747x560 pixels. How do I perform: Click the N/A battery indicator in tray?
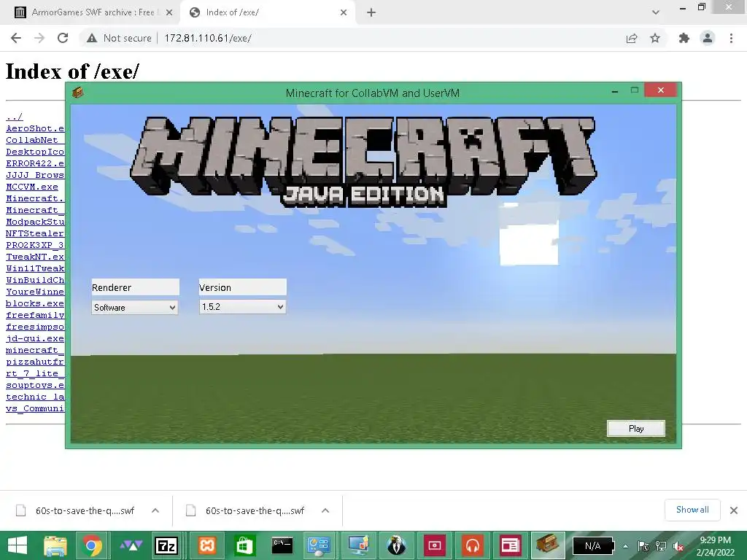(593, 546)
